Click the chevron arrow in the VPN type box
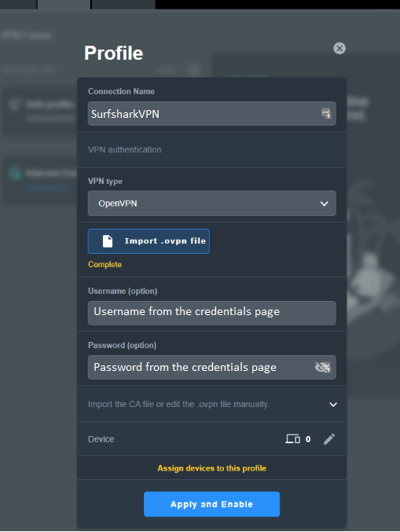The image size is (400, 532). coord(325,204)
